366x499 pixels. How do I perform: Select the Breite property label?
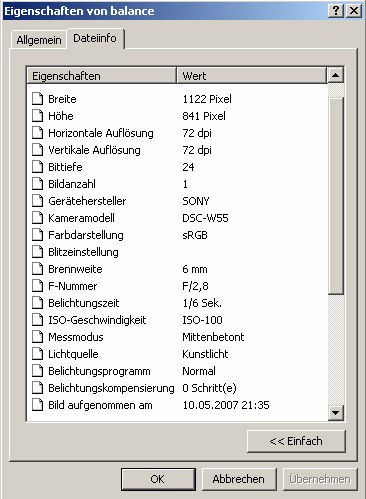[x=62, y=99]
